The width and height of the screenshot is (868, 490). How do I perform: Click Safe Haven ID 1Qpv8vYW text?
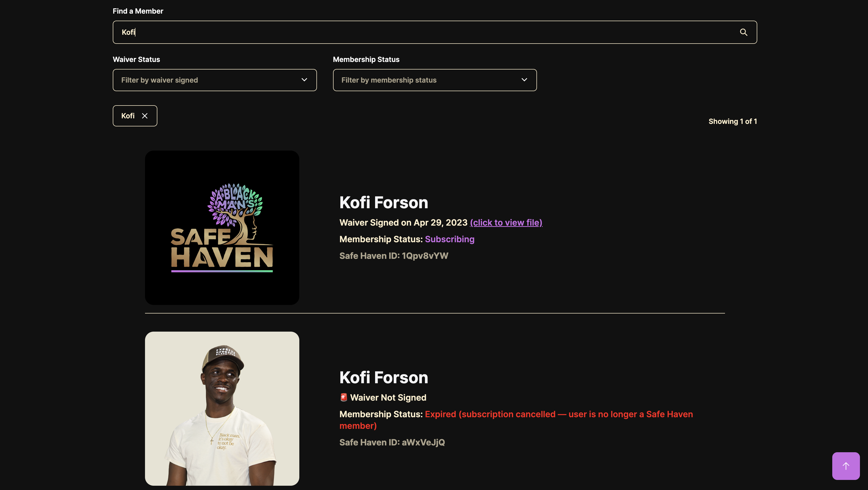click(393, 256)
